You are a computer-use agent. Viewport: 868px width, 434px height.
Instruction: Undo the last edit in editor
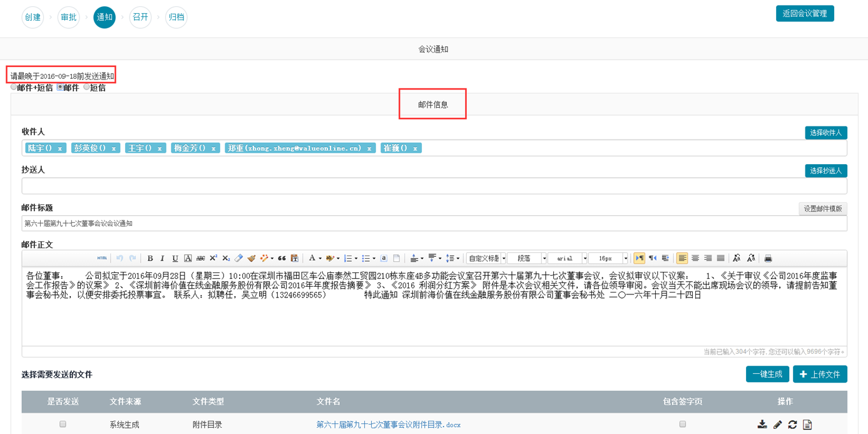[120, 258]
